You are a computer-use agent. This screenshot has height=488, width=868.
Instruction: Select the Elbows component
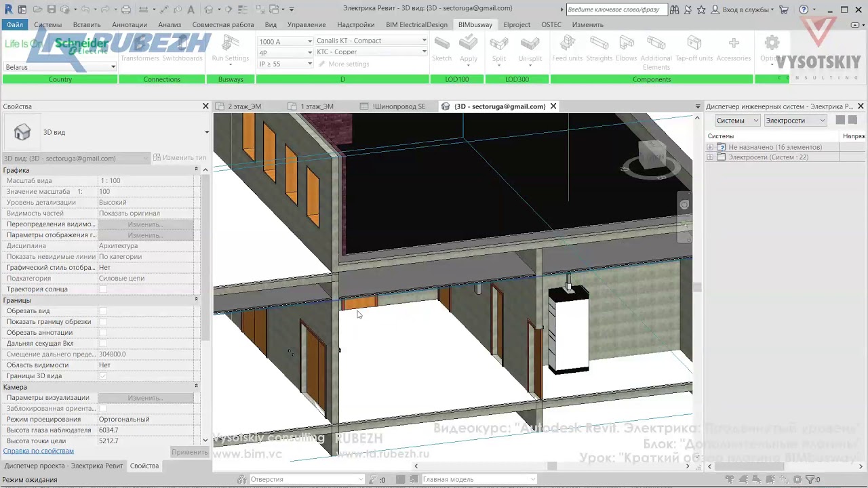pyautogui.click(x=626, y=49)
